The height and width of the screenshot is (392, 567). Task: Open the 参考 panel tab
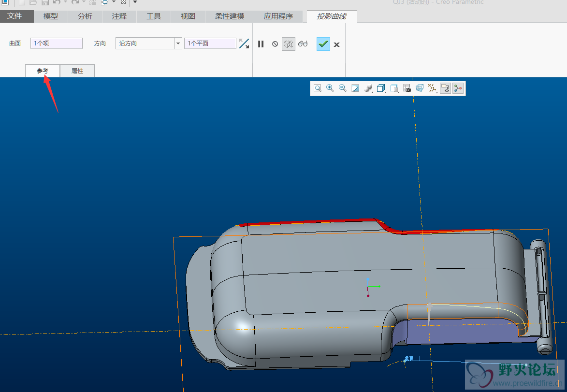click(43, 71)
